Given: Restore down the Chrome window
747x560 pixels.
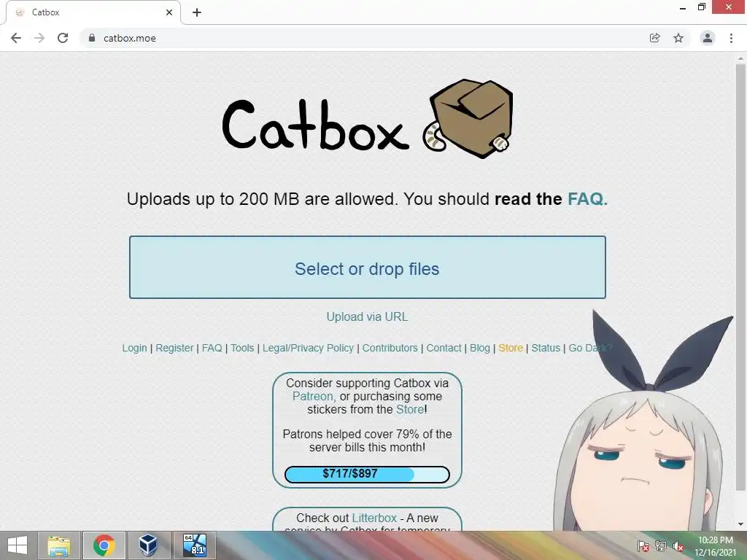Looking at the screenshot, I should [701, 7].
